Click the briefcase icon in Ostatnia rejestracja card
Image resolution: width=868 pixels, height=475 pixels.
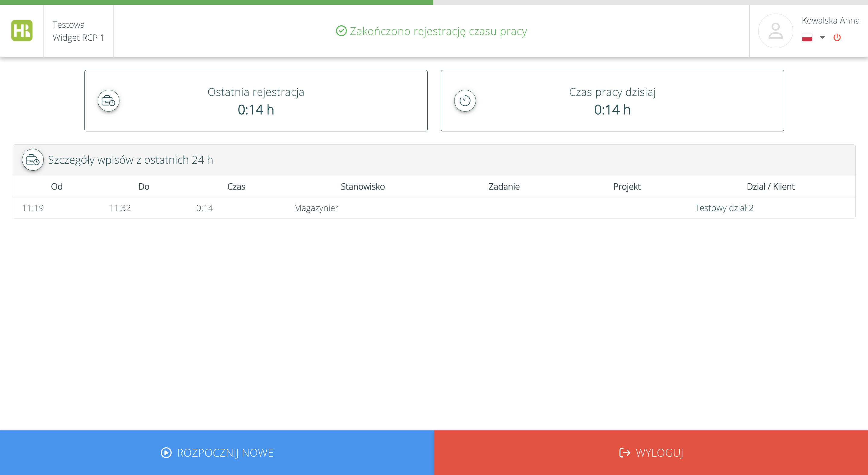coord(109,101)
